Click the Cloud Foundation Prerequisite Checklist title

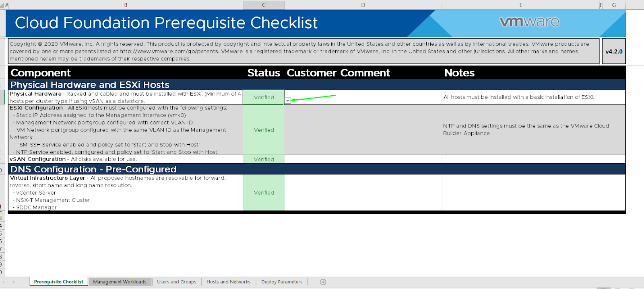pos(166,23)
